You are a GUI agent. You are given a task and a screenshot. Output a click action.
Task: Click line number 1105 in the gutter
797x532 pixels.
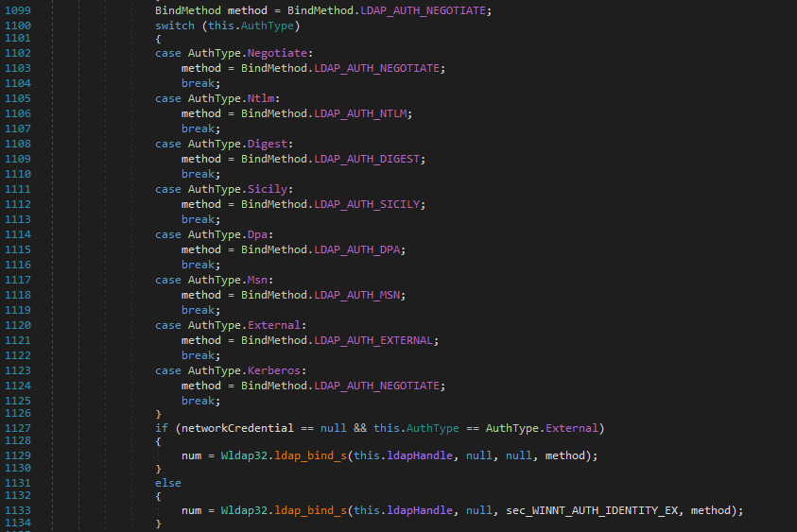pos(18,98)
